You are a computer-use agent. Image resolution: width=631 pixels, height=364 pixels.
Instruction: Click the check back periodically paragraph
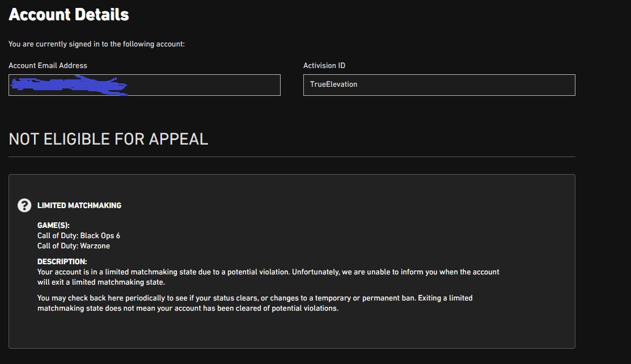255,303
